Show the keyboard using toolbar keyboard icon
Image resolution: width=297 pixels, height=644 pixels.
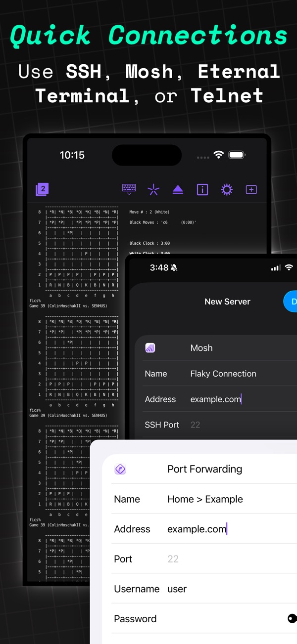pyautogui.click(x=129, y=189)
